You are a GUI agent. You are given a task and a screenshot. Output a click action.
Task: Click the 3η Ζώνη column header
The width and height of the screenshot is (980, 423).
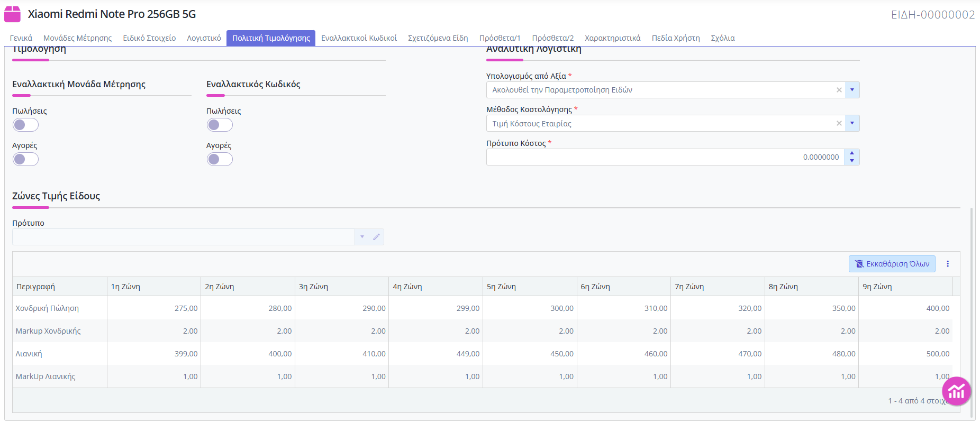tap(342, 287)
